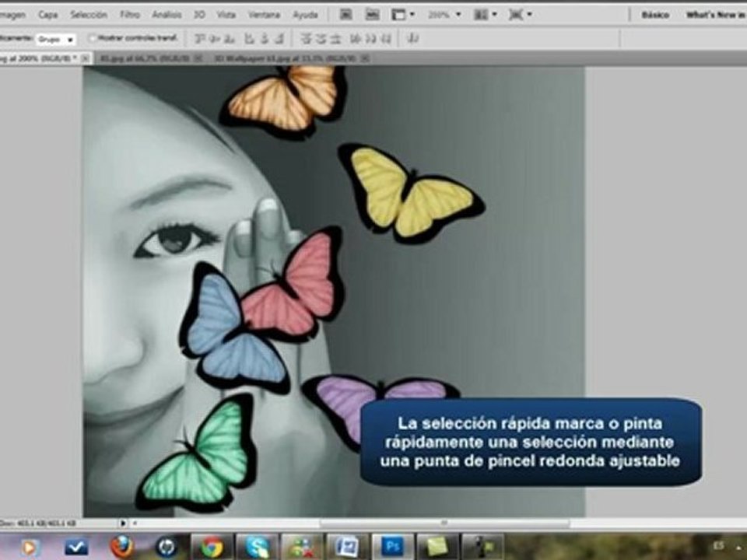
Task: Click the Arrange Documents icon
Action: 481,15
